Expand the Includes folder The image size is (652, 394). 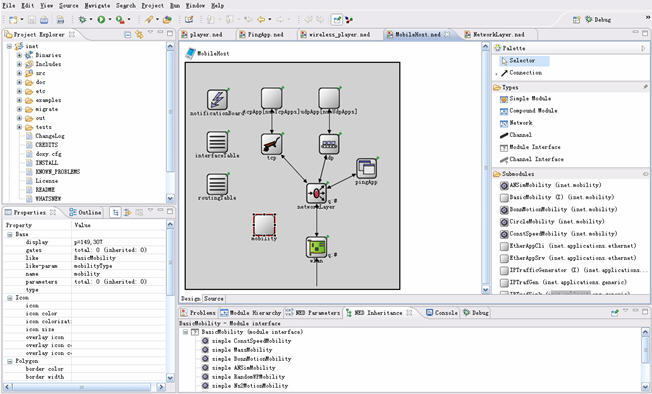click(19, 64)
